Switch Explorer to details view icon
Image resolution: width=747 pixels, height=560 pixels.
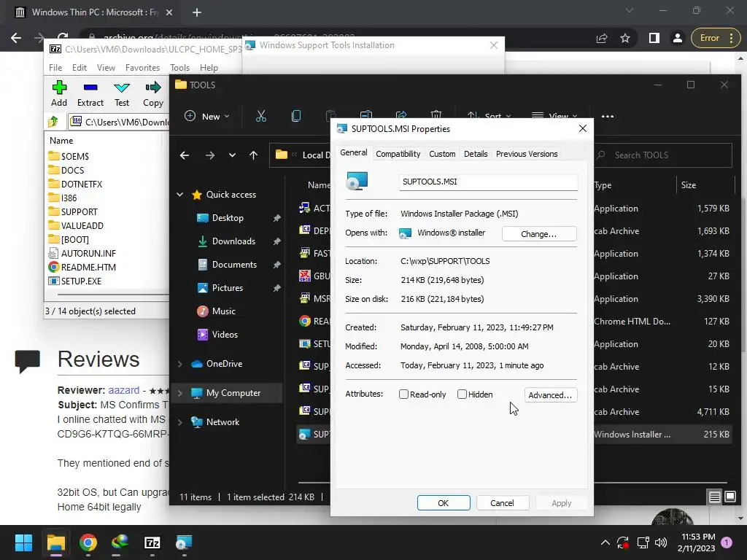(x=714, y=497)
